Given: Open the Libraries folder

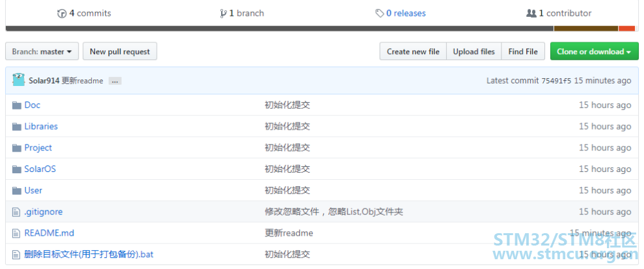Looking at the screenshot, I should pos(41,126).
